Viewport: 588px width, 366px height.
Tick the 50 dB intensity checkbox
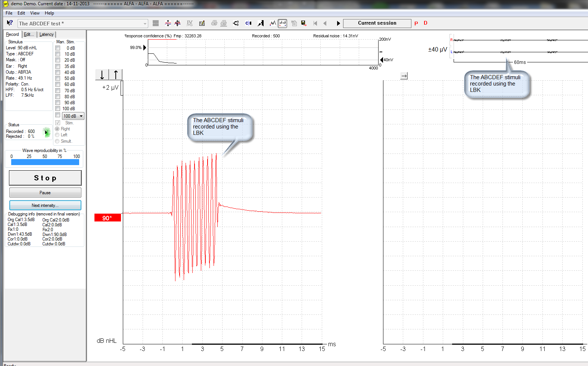[x=58, y=78]
